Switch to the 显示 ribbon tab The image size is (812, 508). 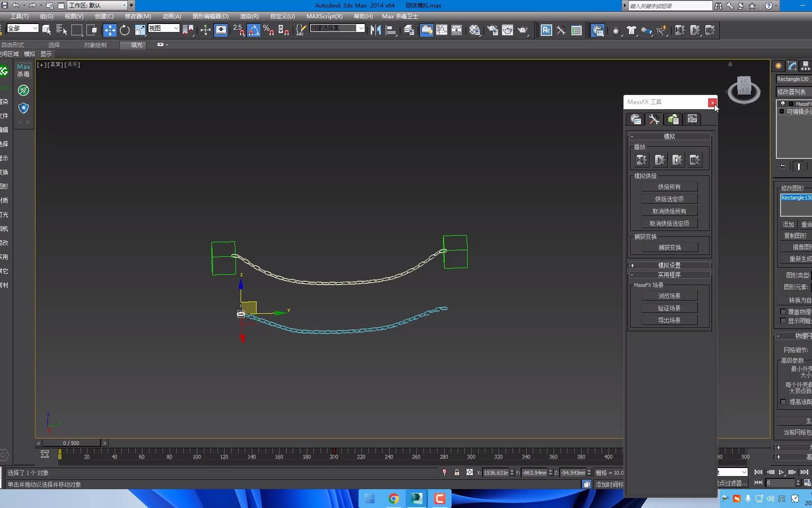tap(46, 54)
